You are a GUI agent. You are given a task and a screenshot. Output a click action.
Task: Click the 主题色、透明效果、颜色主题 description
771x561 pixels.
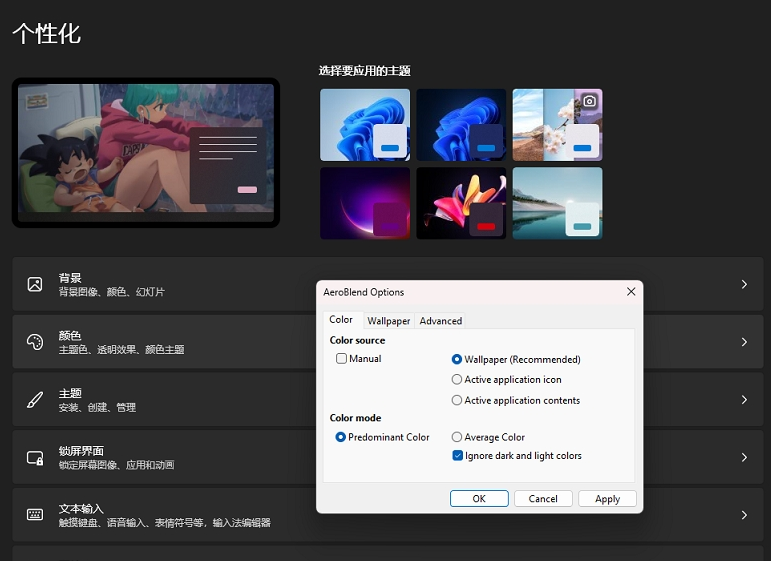click(121, 350)
